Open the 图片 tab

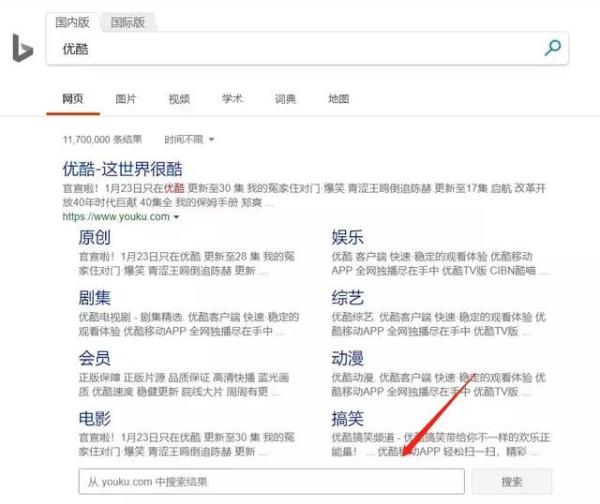(126, 99)
